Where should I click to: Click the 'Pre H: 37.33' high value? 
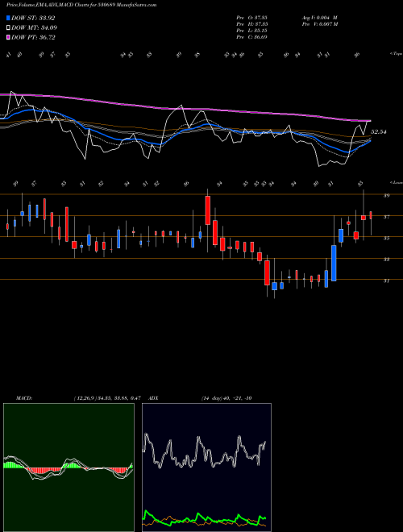[251, 24]
